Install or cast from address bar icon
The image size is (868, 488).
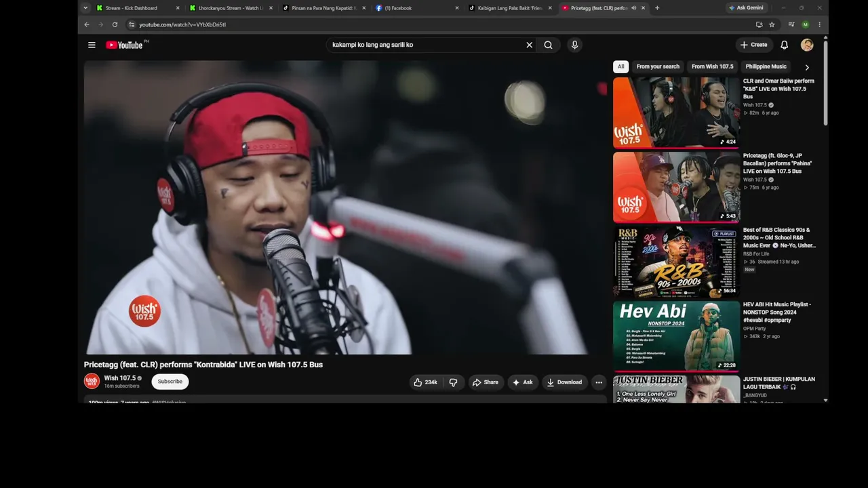pos(759,25)
